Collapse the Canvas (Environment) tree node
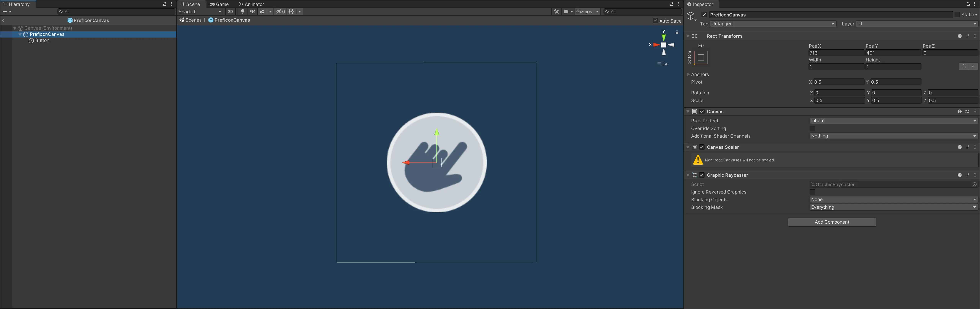This screenshot has height=309, width=980. [15, 28]
